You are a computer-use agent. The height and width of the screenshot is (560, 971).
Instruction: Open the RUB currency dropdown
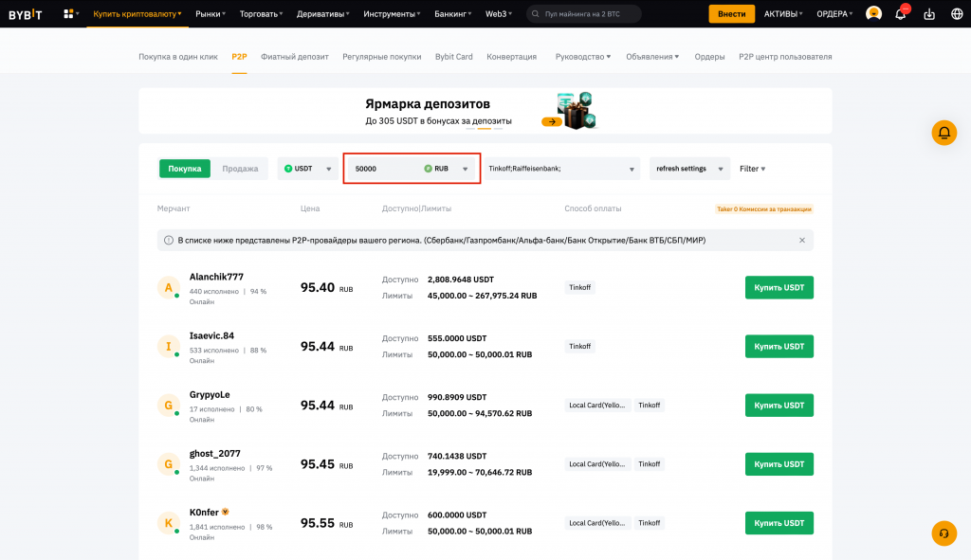[x=446, y=169]
